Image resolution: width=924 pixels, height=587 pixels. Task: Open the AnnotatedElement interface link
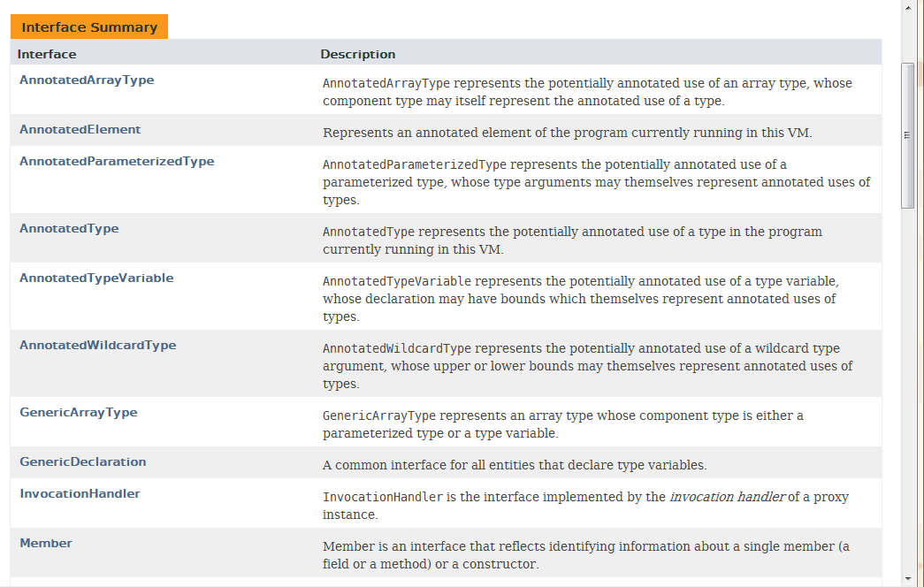pos(80,130)
